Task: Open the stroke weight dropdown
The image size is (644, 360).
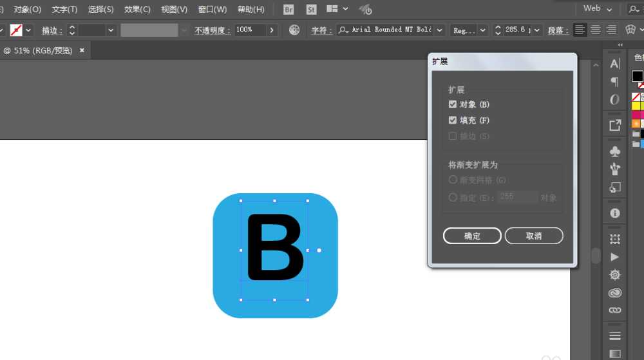Action: 111,30
